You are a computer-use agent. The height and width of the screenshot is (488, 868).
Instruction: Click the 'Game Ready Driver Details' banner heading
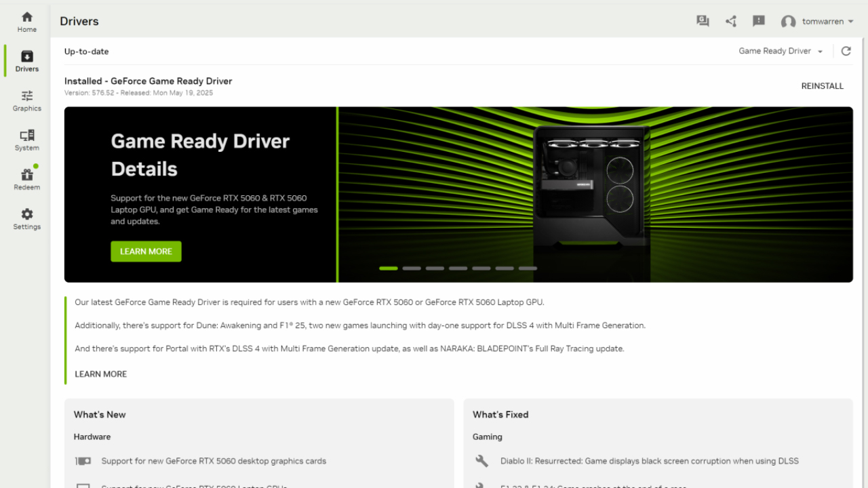[x=200, y=155]
